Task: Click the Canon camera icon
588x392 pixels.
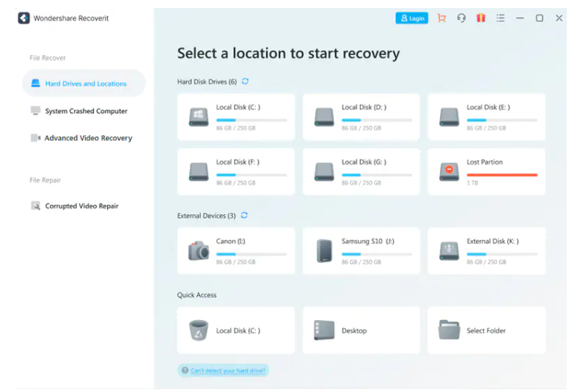Action: (199, 250)
